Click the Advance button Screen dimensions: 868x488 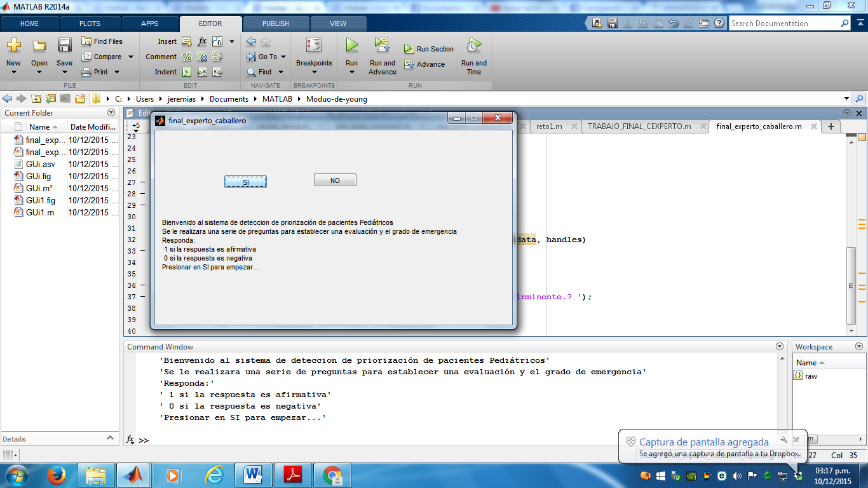tap(424, 64)
